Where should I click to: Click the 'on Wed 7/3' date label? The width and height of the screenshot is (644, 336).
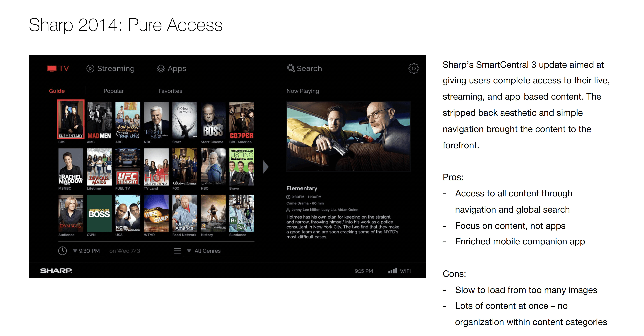coord(125,251)
